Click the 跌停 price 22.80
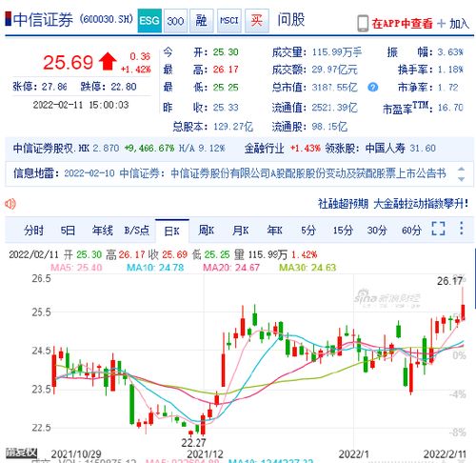476x463 pixels. coord(124,87)
